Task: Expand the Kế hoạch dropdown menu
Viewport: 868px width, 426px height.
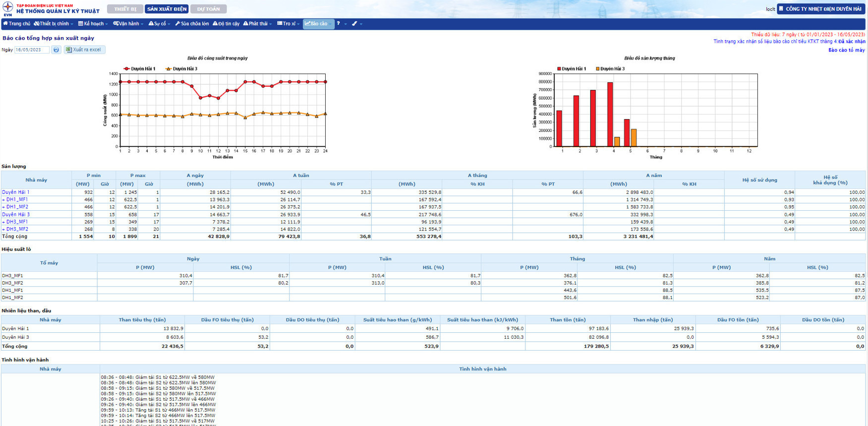Action: coord(93,24)
